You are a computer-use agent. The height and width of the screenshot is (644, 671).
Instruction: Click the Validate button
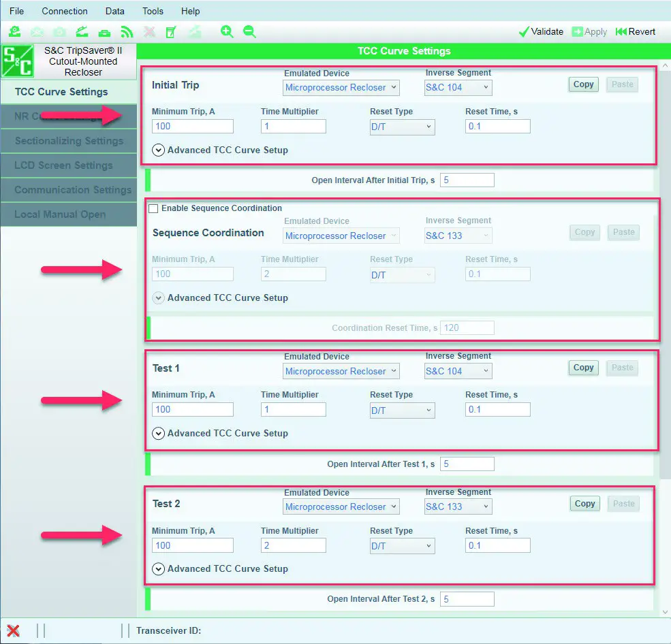(542, 31)
